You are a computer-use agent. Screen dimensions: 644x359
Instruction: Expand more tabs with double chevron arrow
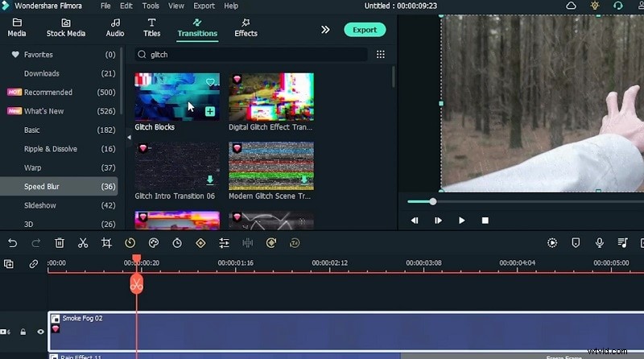pyautogui.click(x=325, y=29)
